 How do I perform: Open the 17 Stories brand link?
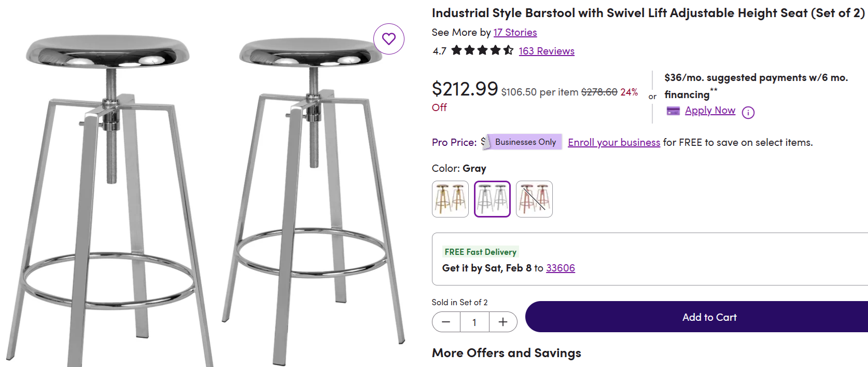click(514, 32)
